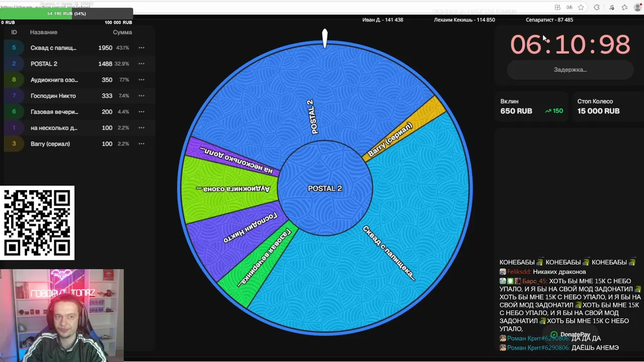Open options menu for POSTAL 2 row
This screenshot has height=362, width=644.
click(141, 64)
